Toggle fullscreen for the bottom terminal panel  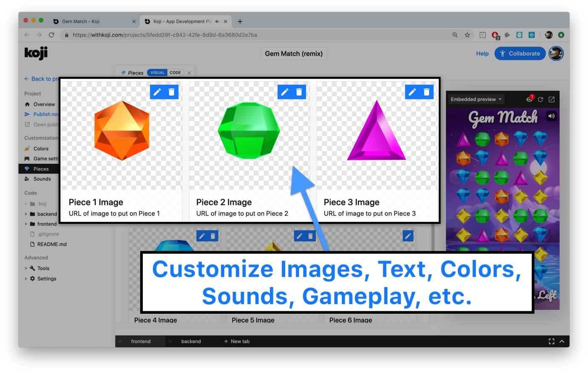pos(551,341)
